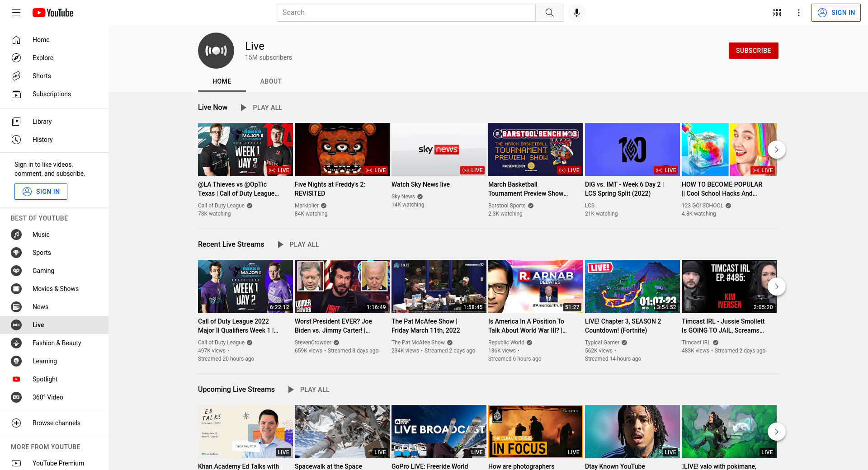Click the search magnifier button
Image resolution: width=868 pixels, height=470 pixels.
point(550,13)
